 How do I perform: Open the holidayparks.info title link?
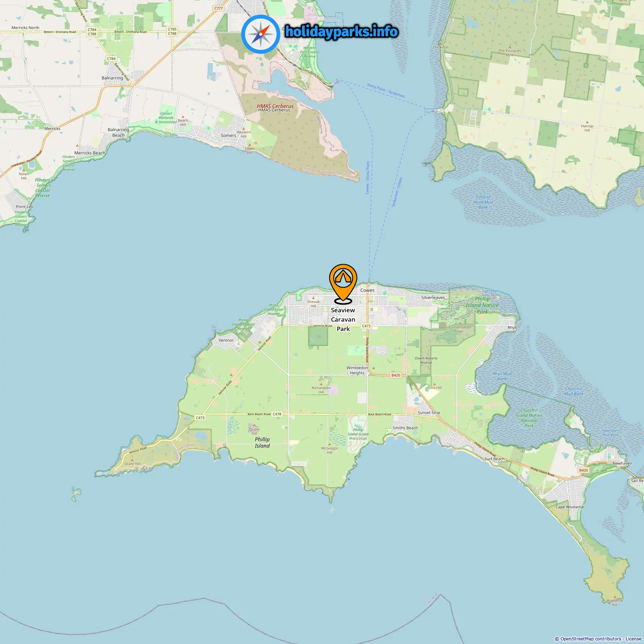[x=341, y=32]
